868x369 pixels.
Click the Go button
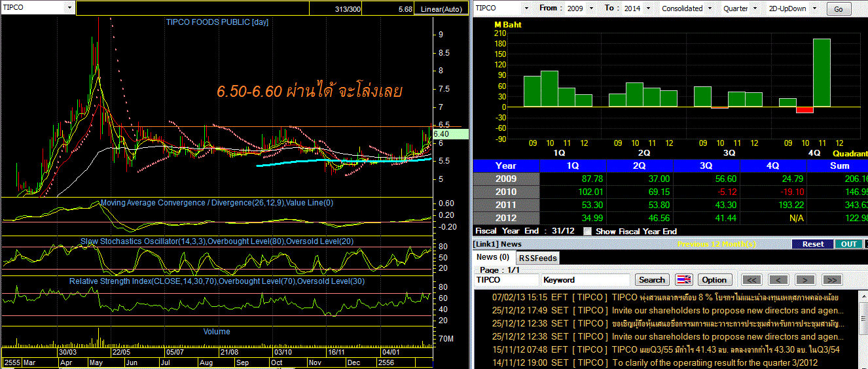[x=839, y=9]
